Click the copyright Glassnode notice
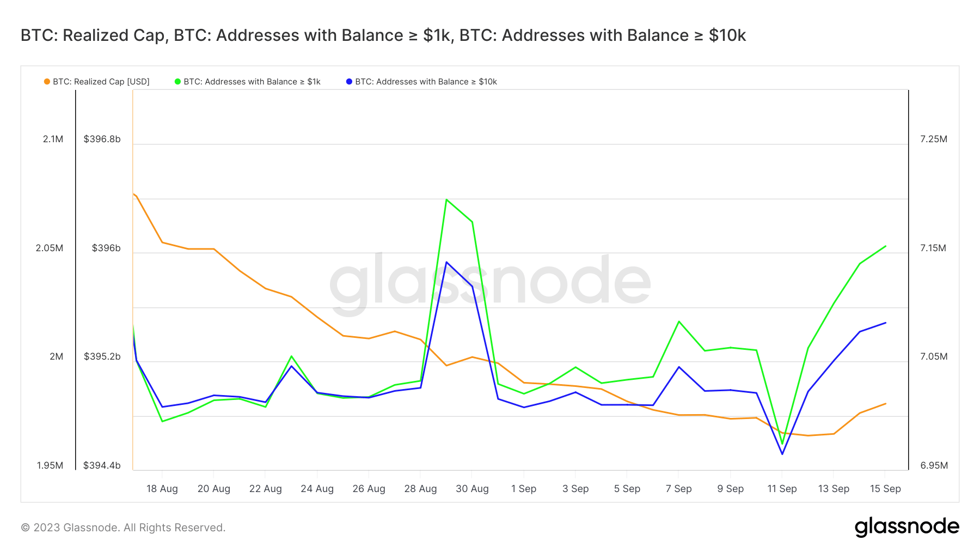This screenshot has height=552, width=980. [x=123, y=527]
